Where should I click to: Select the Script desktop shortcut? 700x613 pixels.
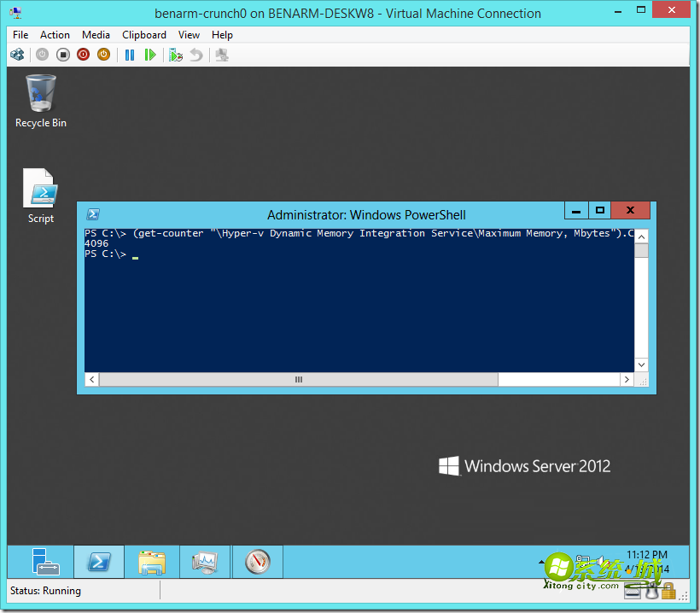click(x=40, y=196)
